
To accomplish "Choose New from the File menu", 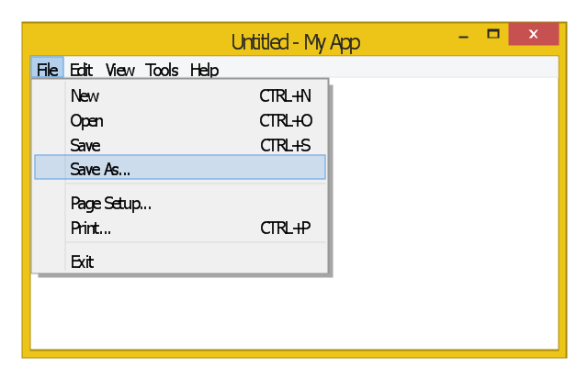I will (x=85, y=96).
